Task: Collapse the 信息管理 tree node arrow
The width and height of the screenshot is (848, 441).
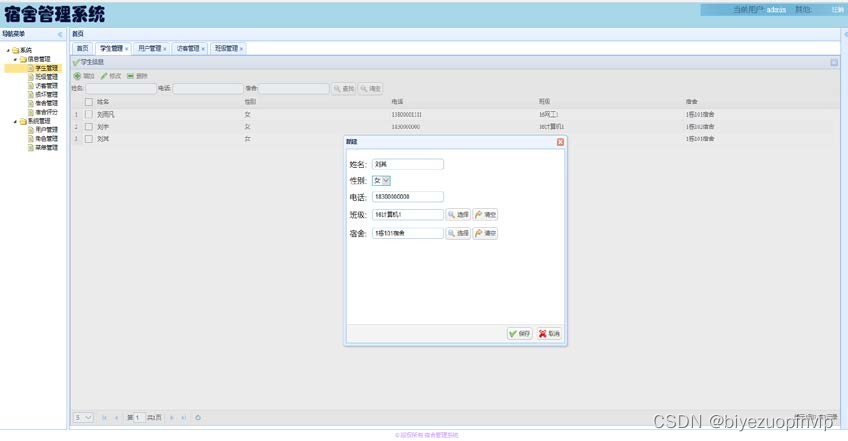Action: pos(16,59)
